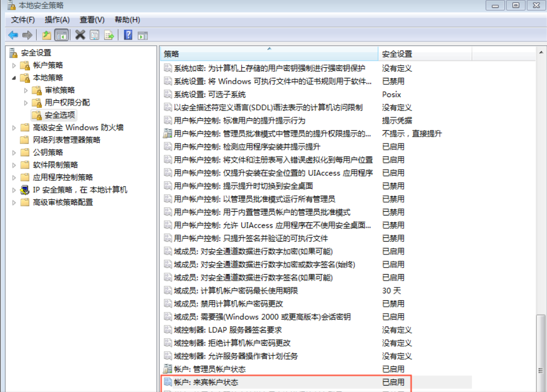Click the policy list scrollbar up arrow

pyautogui.click(x=541, y=52)
